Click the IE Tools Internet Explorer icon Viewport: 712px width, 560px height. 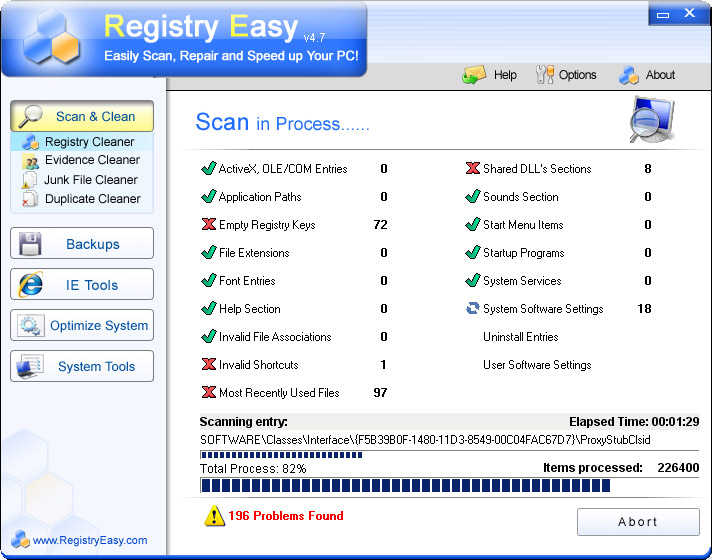30,285
